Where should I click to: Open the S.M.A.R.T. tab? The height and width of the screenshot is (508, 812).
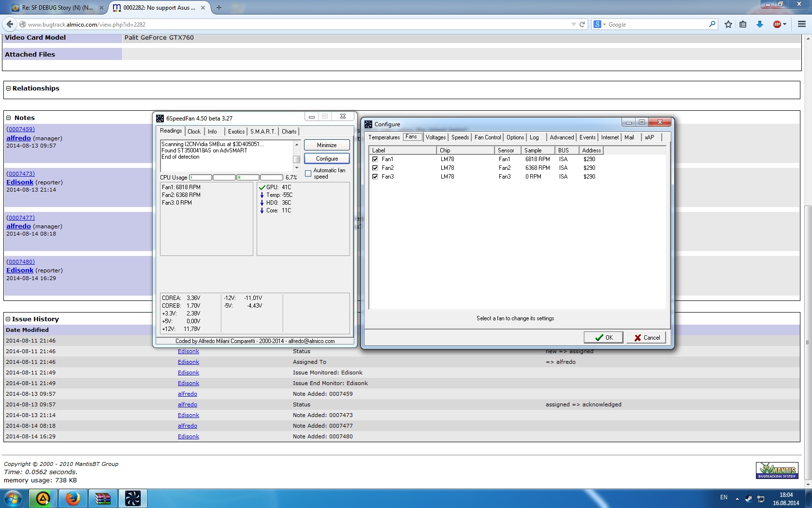(263, 132)
